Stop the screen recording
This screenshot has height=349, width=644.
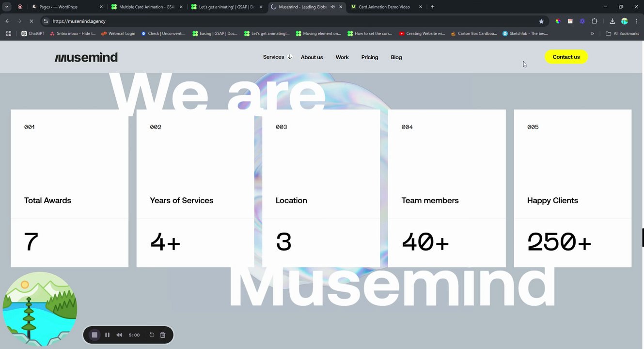click(94, 335)
